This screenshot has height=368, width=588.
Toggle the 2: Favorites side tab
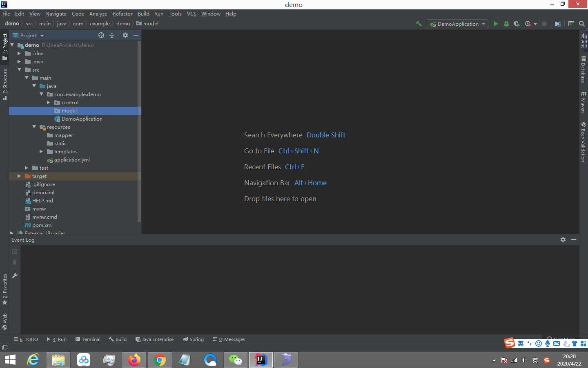(5, 289)
